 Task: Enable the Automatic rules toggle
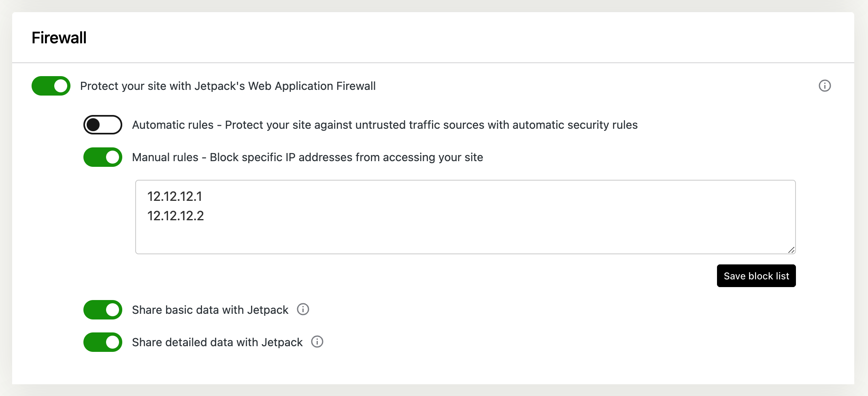point(103,125)
